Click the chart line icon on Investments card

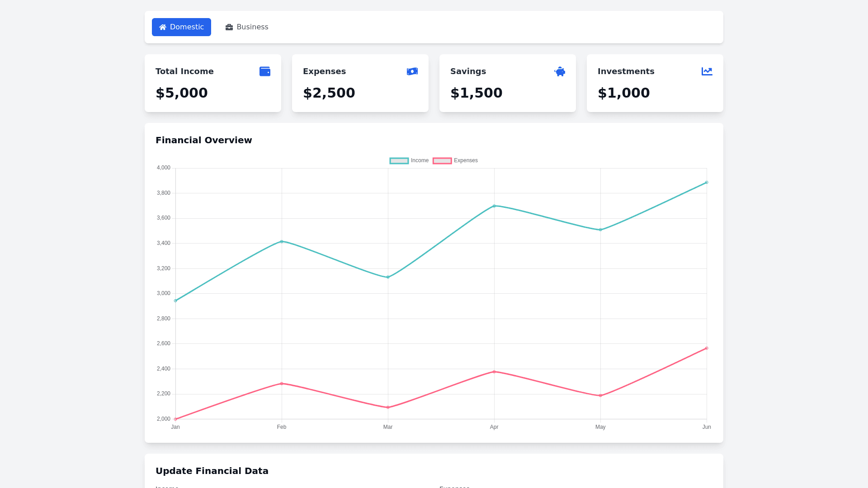click(x=707, y=71)
